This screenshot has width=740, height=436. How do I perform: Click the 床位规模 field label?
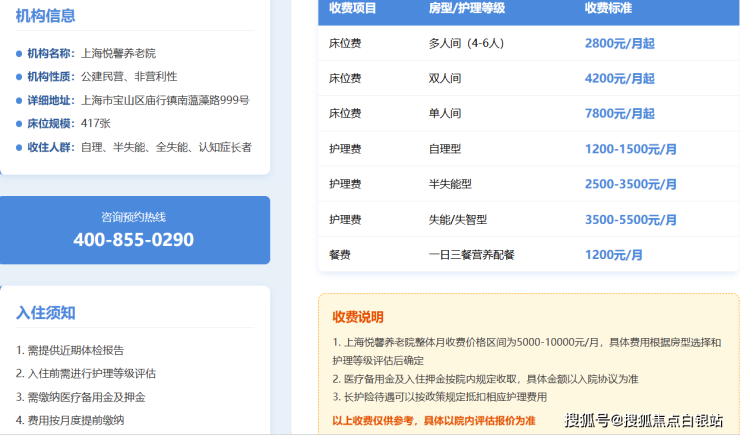[51, 124]
